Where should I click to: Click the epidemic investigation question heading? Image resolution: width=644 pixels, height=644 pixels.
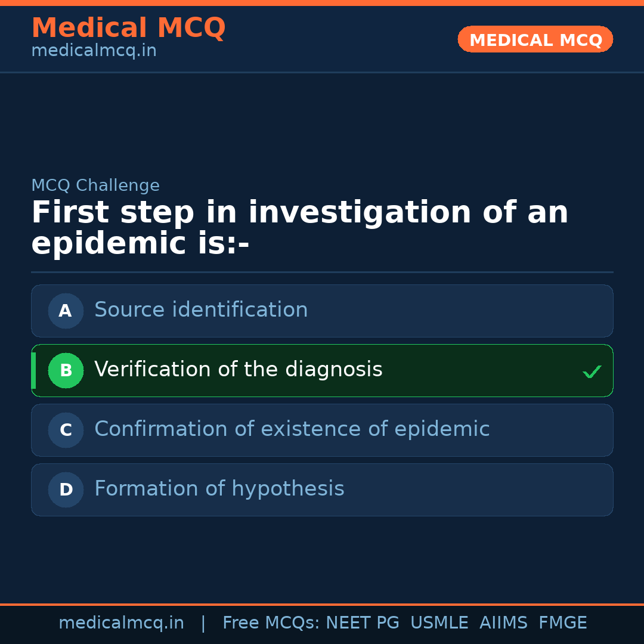point(299,228)
